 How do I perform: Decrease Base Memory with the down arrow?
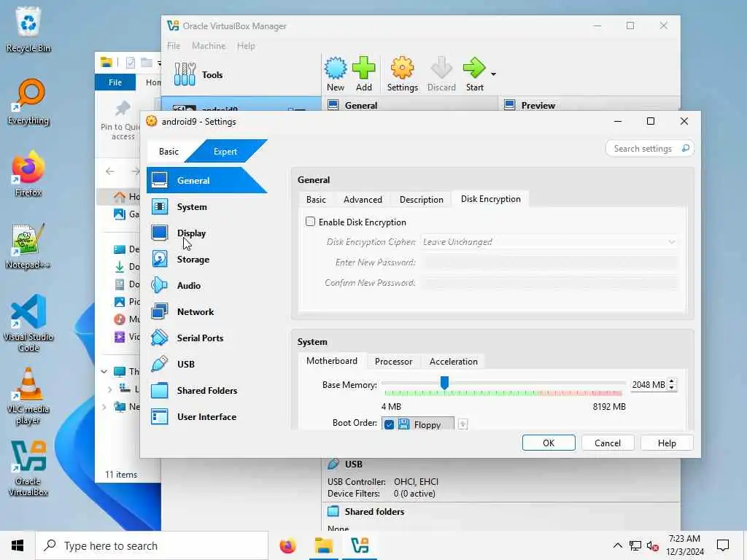point(672,388)
